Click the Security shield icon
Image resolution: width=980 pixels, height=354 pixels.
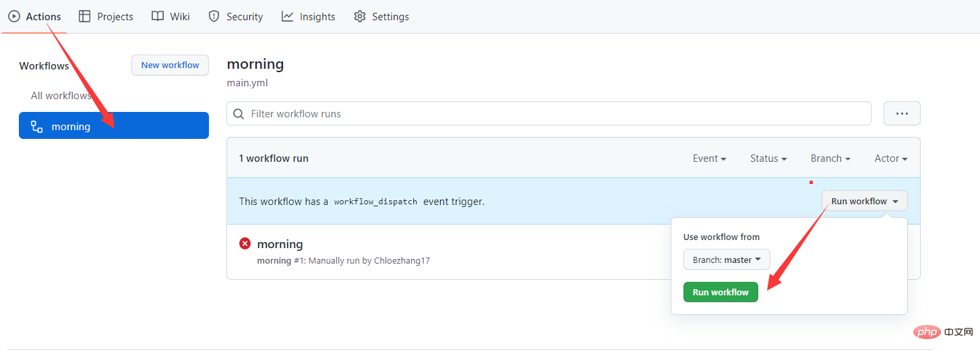point(214,16)
